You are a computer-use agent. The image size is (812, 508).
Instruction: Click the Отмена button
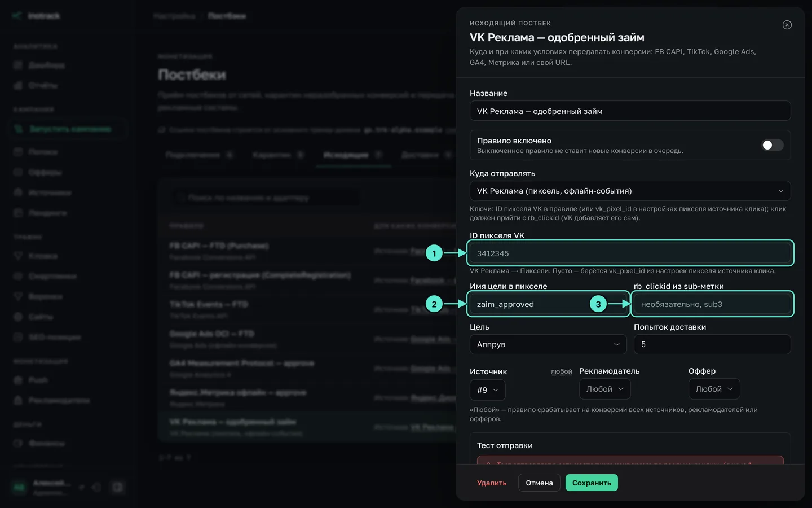click(x=539, y=483)
